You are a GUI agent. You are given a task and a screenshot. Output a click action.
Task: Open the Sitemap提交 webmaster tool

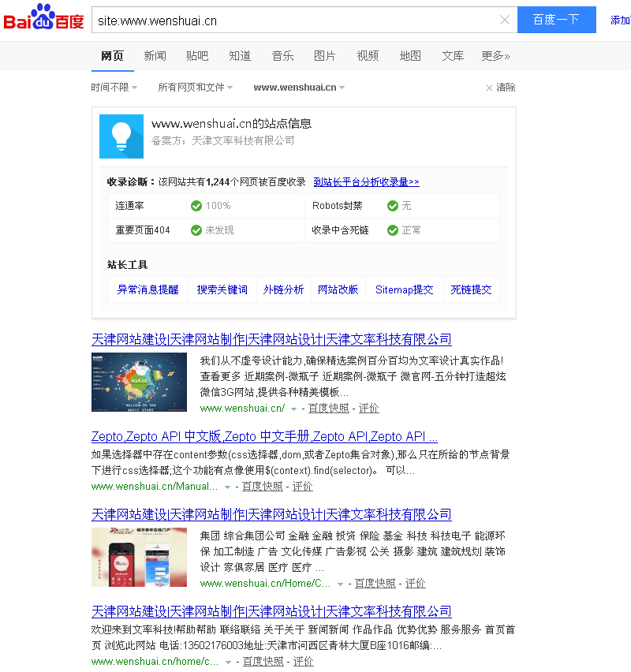(404, 289)
